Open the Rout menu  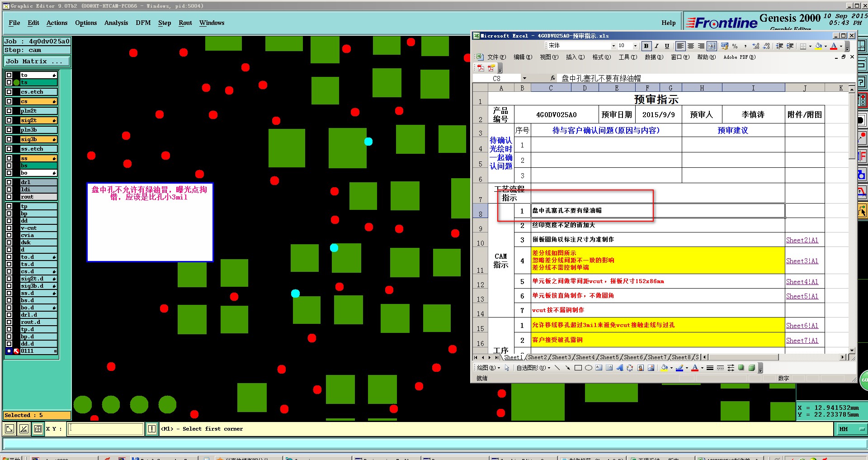(x=185, y=23)
